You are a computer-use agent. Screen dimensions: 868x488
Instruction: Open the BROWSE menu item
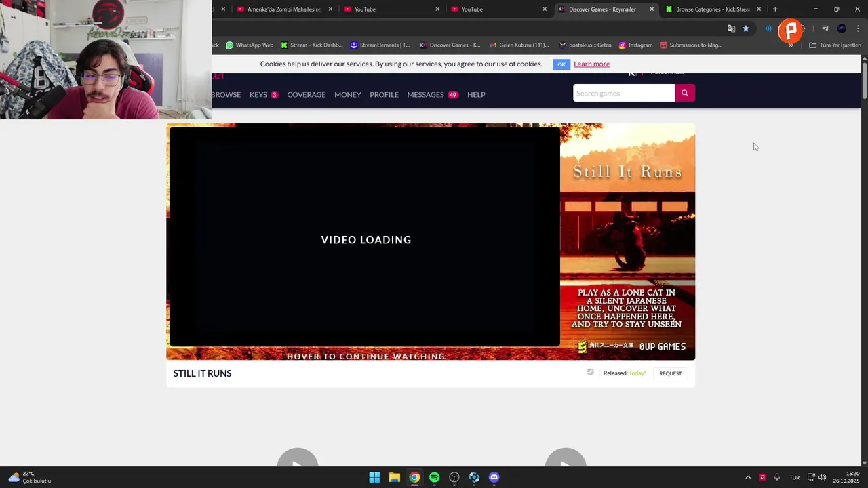tap(226, 94)
